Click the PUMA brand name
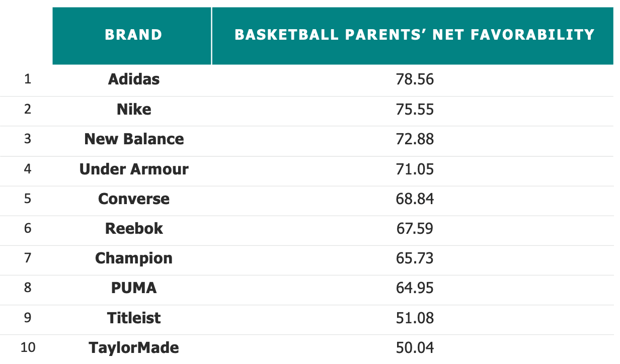The width and height of the screenshot is (620, 364). pos(134,288)
